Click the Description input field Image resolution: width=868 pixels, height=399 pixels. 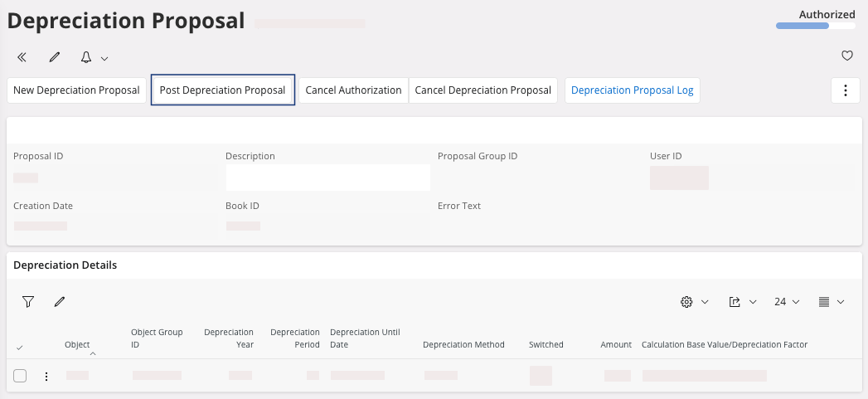[327, 178]
